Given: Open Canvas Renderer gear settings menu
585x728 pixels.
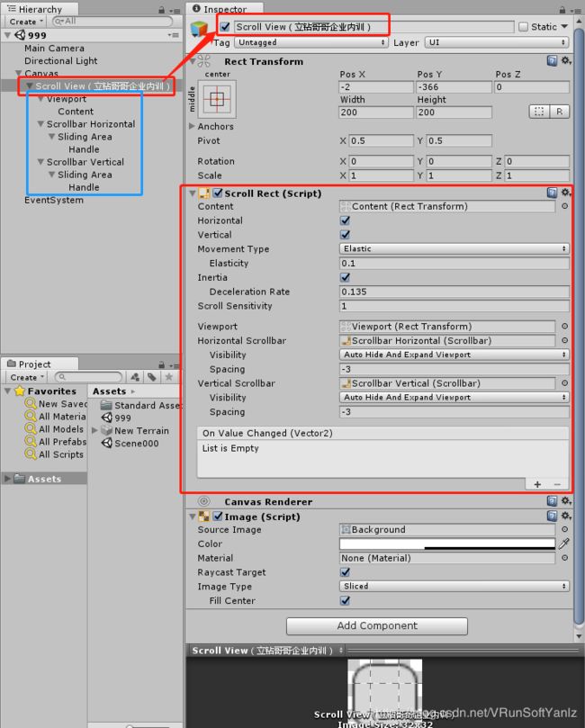Looking at the screenshot, I should pos(566,500).
